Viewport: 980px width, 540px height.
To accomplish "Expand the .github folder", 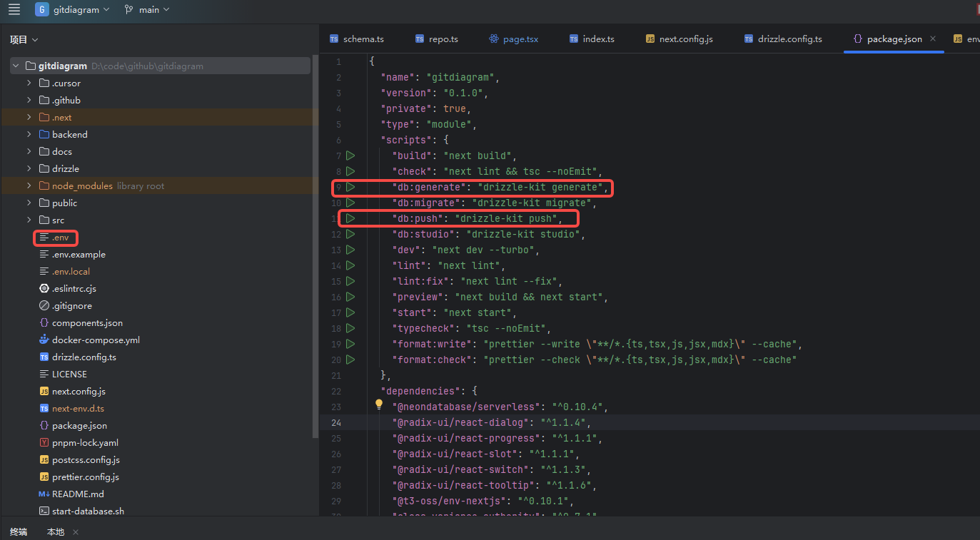I will (x=29, y=100).
